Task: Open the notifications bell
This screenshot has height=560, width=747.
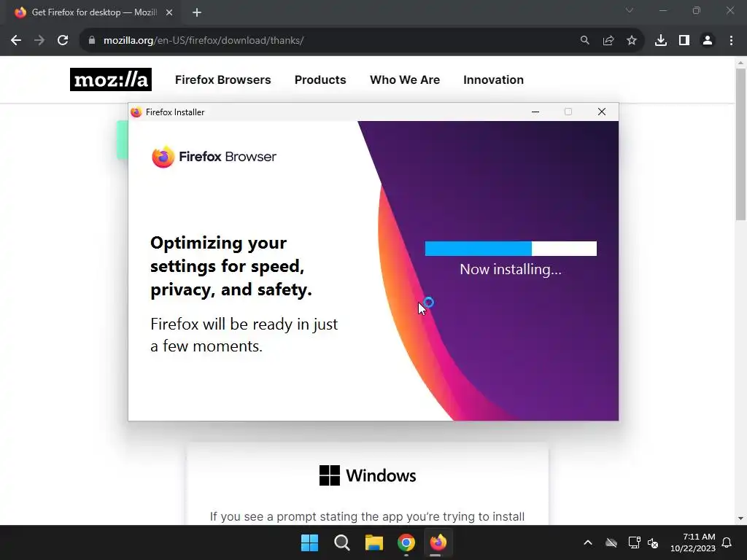Action: click(x=727, y=542)
